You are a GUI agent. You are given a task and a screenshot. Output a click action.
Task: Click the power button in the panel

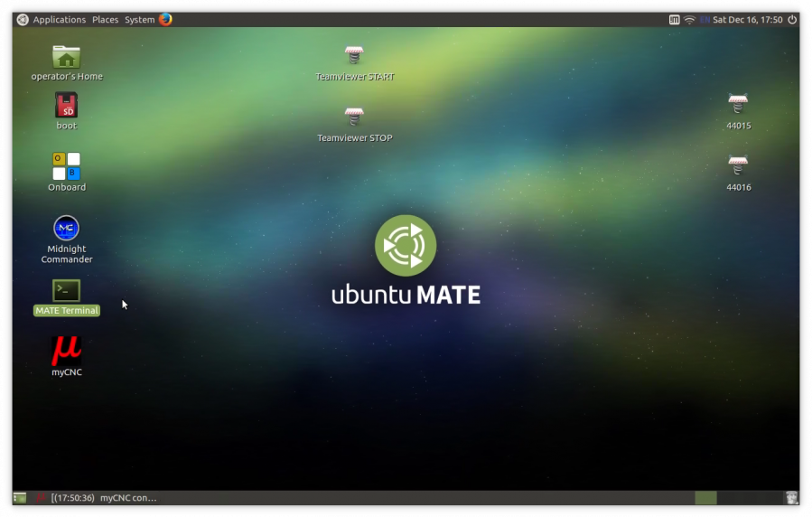click(792, 20)
